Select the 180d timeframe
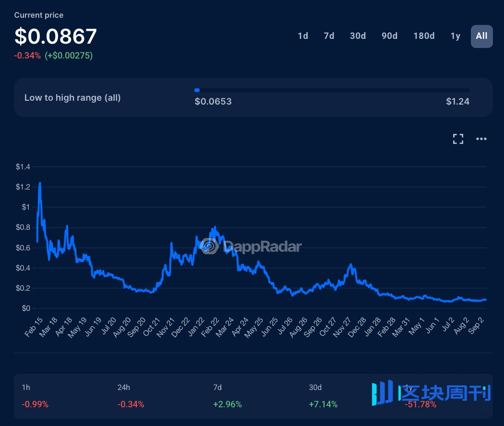This screenshot has width=504, height=426. click(424, 36)
